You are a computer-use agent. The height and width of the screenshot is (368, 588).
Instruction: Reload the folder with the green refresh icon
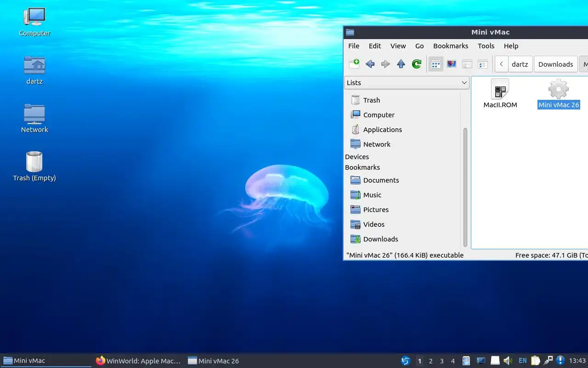tap(417, 64)
